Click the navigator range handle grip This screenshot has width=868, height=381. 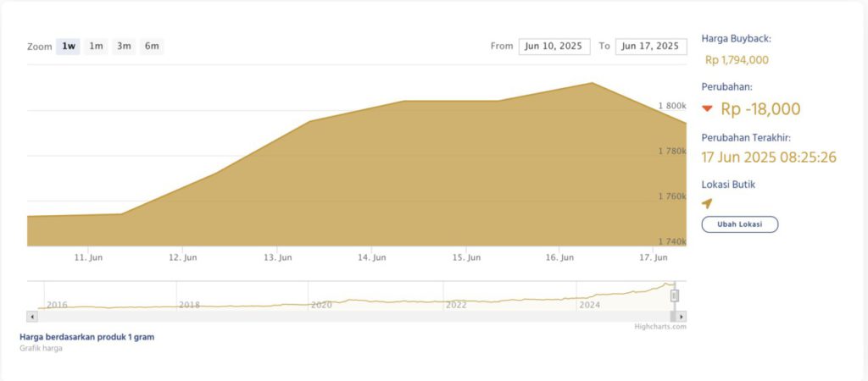675,295
